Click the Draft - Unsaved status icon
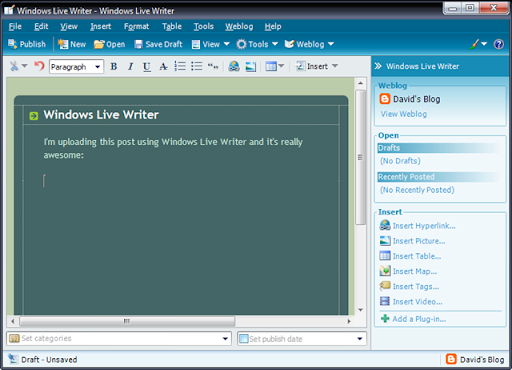This screenshot has width=512, height=370. coord(13,359)
